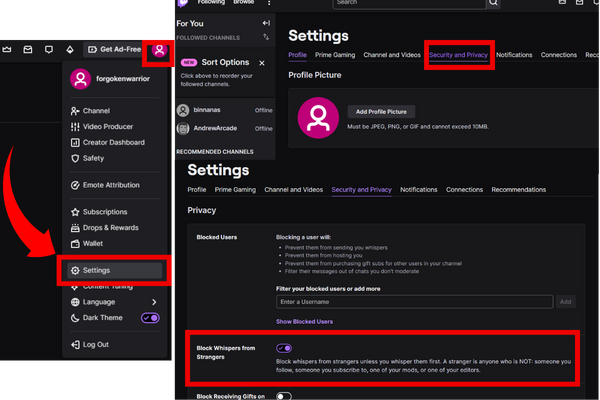This screenshot has width=600, height=400.
Task: Open Creator Dashboard menu entry
Action: 114,142
